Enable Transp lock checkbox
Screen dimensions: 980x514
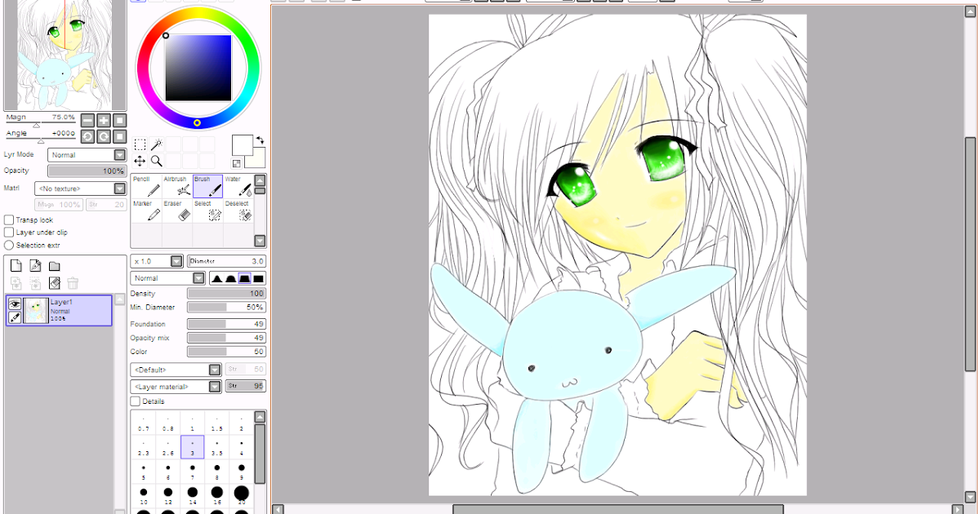[x=9, y=220]
